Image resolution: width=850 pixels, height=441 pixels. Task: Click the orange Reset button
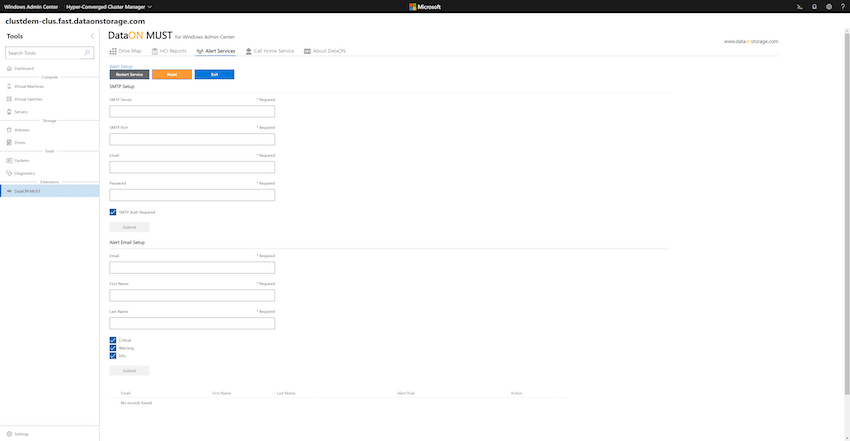172,75
